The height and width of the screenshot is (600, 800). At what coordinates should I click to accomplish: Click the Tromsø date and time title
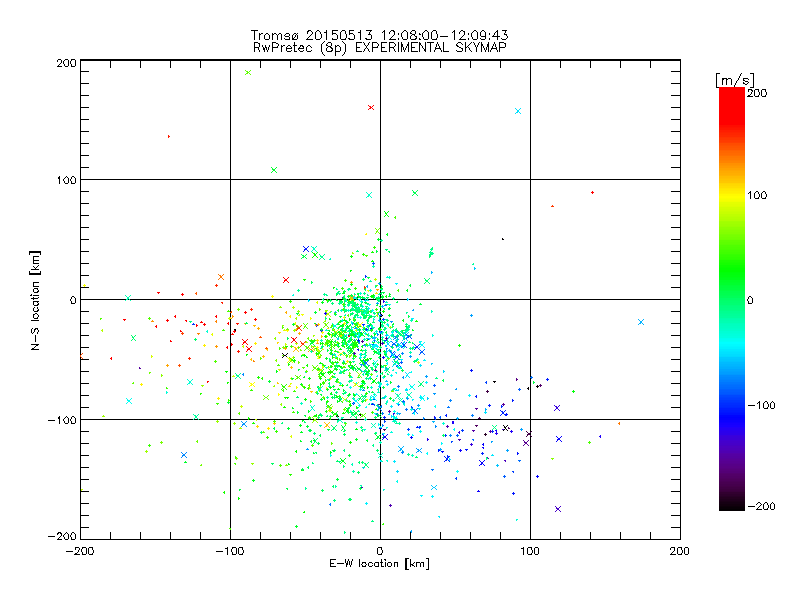click(x=379, y=35)
